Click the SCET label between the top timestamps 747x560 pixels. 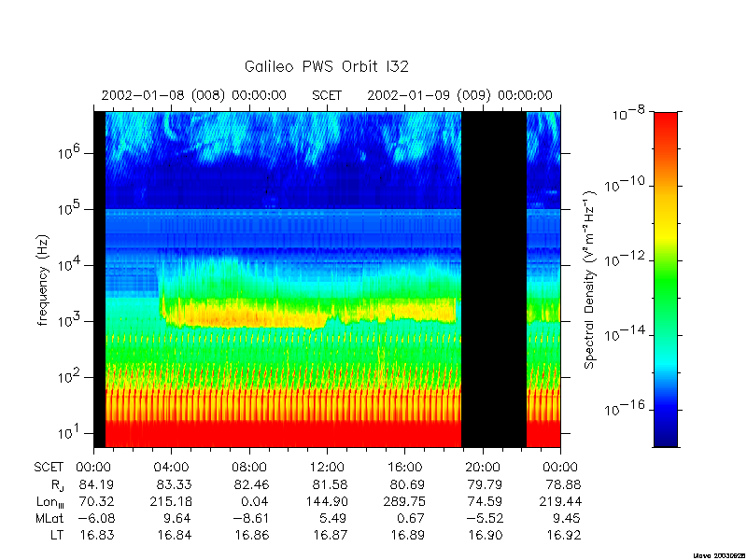[x=327, y=95]
